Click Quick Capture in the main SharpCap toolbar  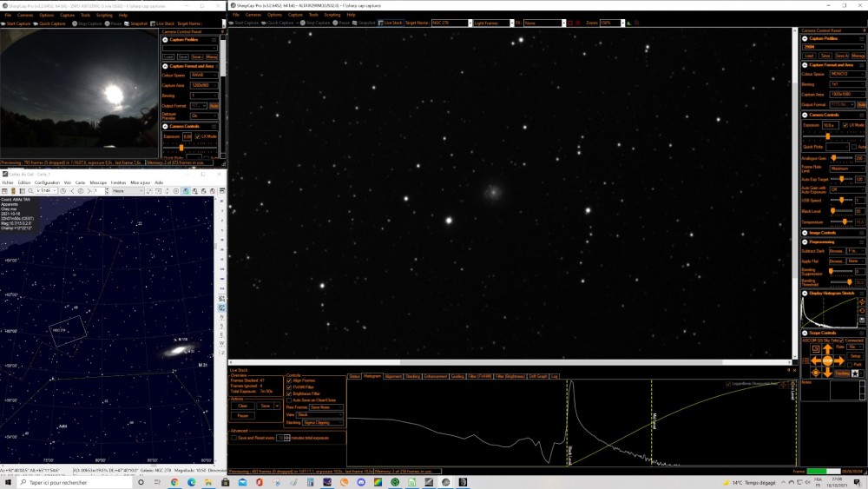279,23
